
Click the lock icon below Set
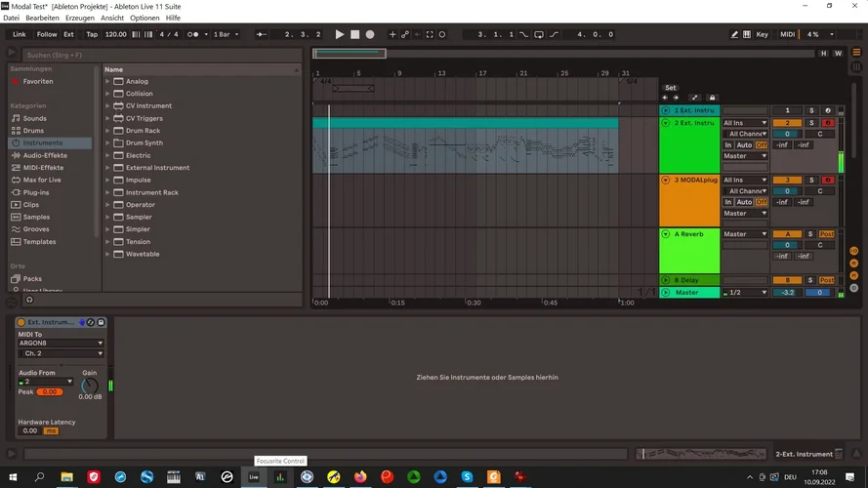pyautogui.click(x=711, y=98)
